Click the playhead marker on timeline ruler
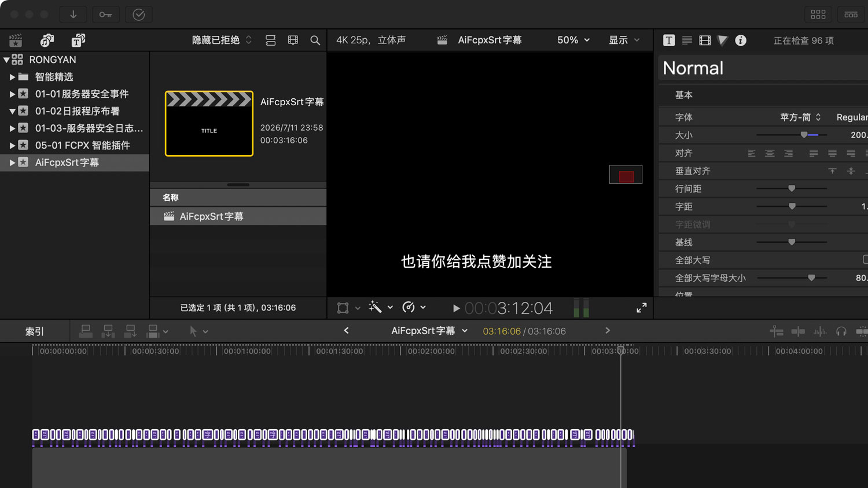 (x=621, y=350)
